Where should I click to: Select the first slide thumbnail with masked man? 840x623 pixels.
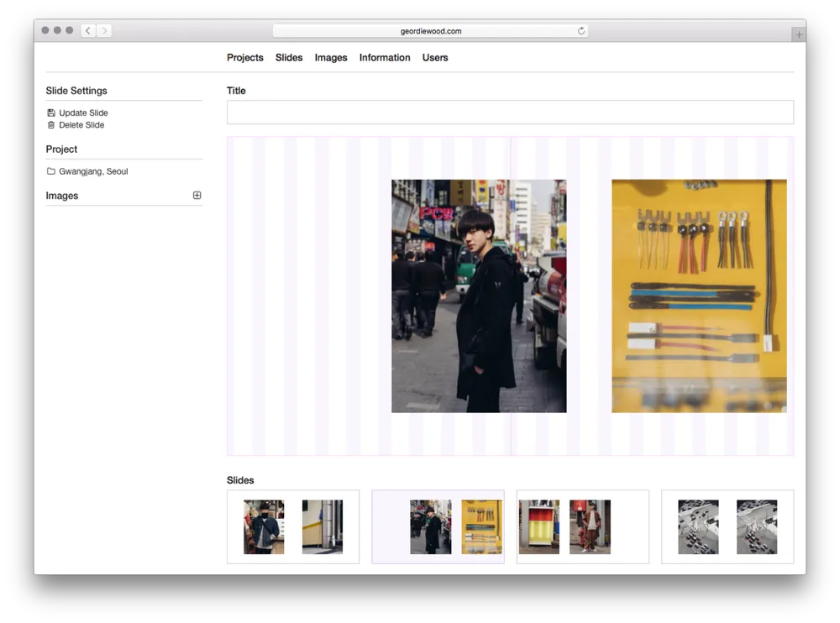tap(293, 526)
